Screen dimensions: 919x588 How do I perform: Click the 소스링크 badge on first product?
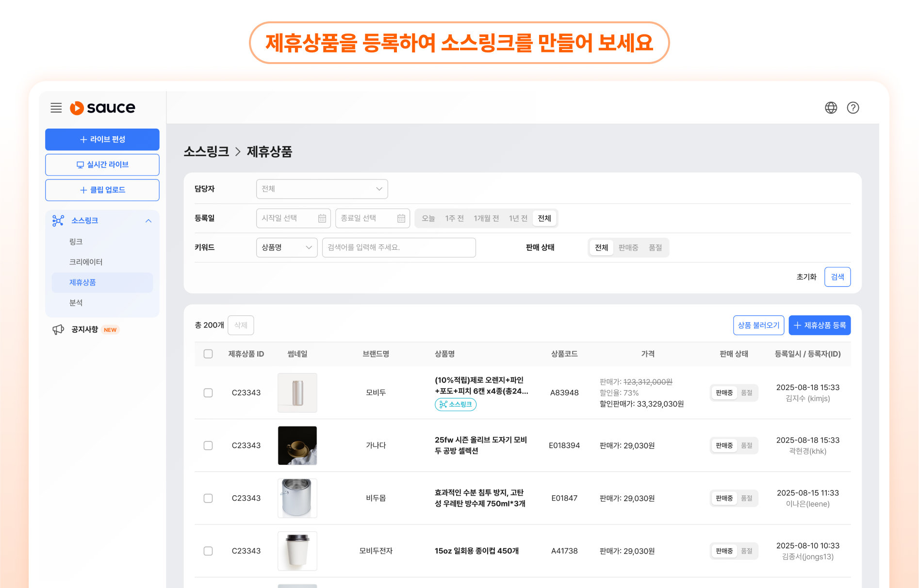(455, 404)
